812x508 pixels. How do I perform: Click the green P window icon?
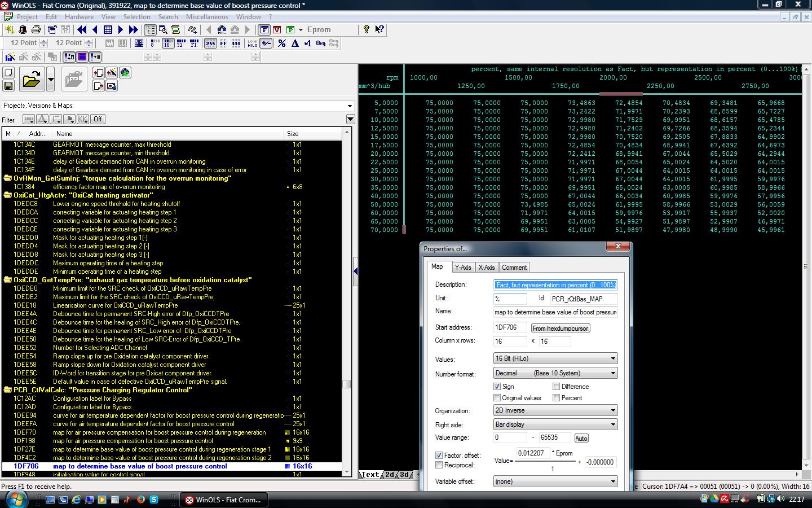coord(290,29)
